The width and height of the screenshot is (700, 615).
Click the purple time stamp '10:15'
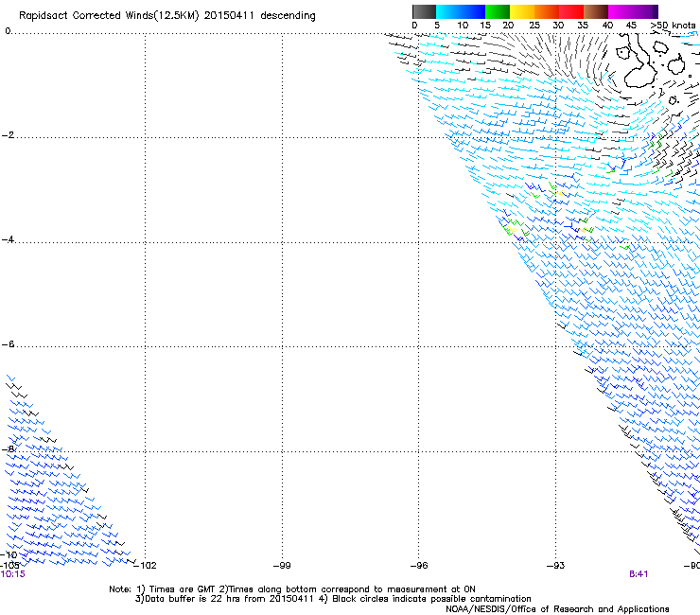tap(13, 574)
